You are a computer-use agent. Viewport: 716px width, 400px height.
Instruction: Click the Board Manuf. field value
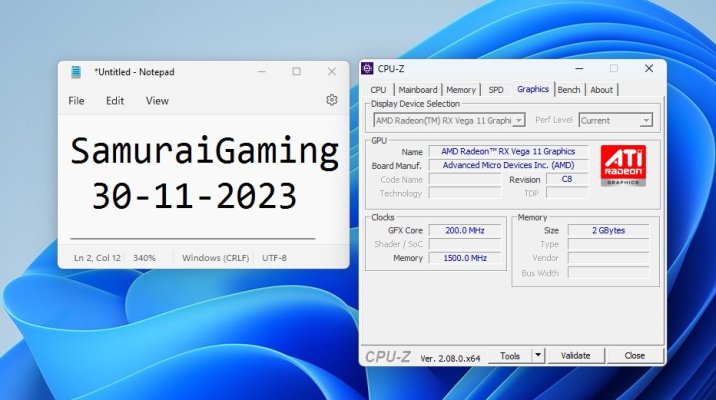point(508,165)
